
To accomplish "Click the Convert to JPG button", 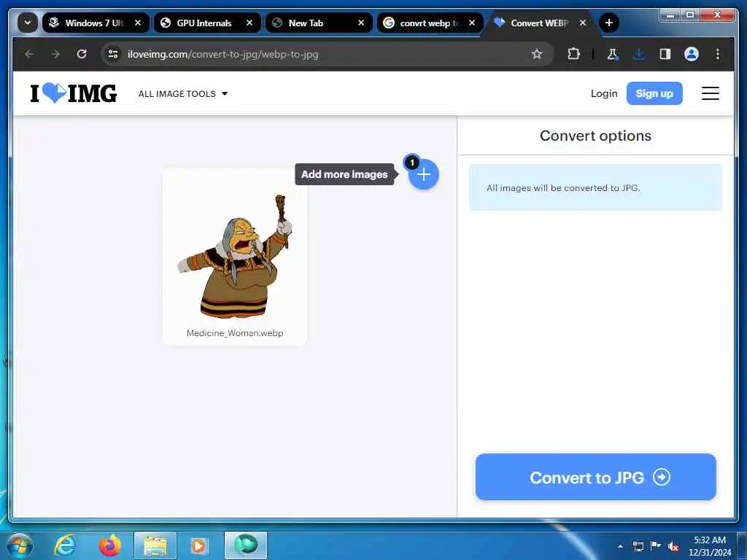I will point(595,477).
